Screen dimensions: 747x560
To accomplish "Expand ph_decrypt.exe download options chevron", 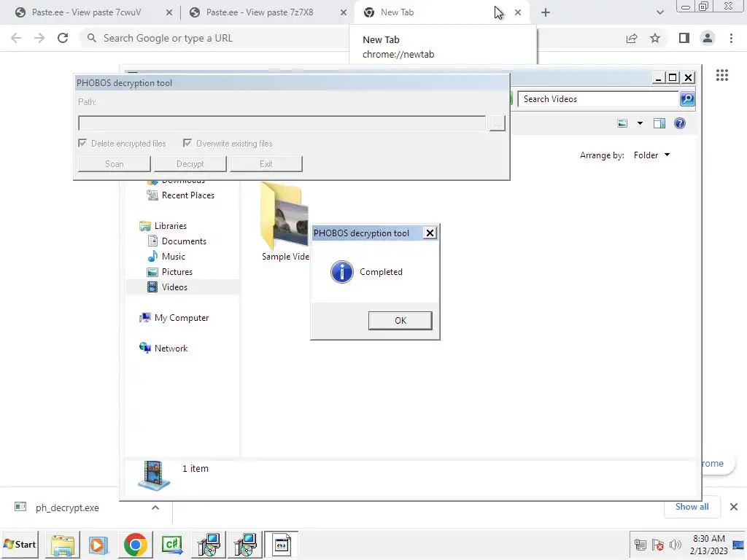I will click(155, 507).
